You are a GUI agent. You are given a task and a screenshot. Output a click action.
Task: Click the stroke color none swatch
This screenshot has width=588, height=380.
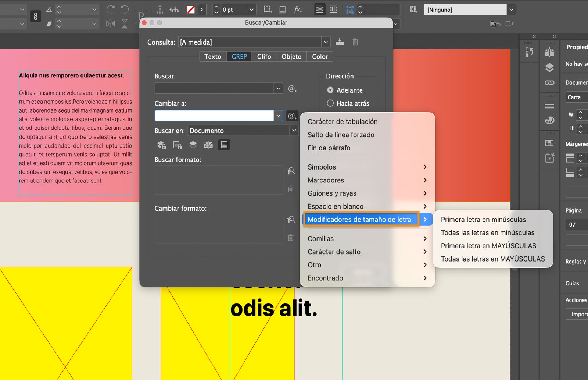pyautogui.click(x=191, y=10)
